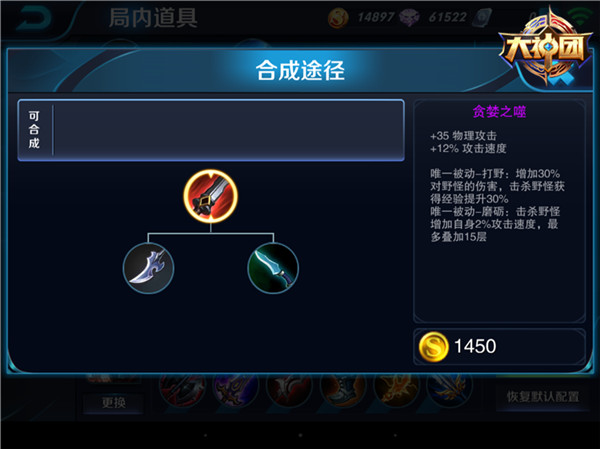Screen dimensions: 600x449
Task: Click the gold coin icon beside 1450
Action: pyautogui.click(x=433, y=347)
